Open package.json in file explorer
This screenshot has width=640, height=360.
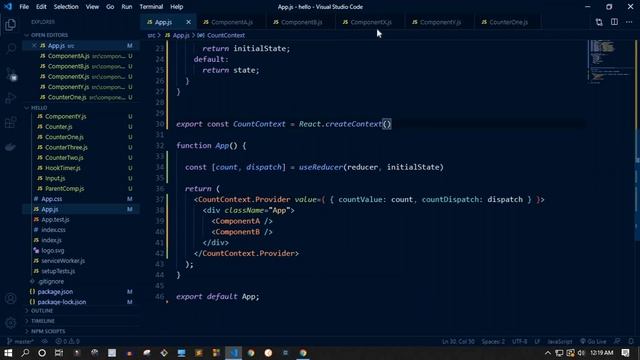(81, 291)
